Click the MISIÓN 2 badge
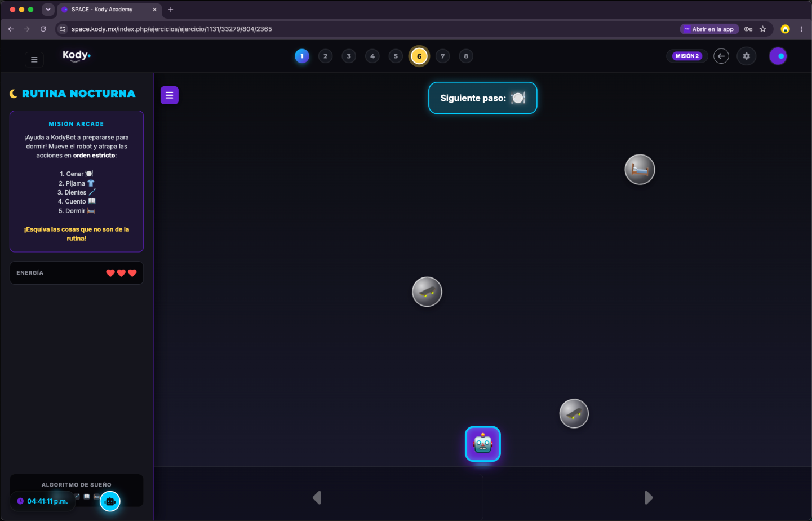 (x=687, y=56)
